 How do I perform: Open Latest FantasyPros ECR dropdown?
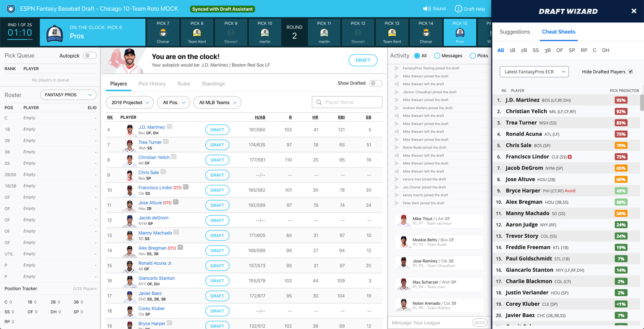(x=534, y=72)
